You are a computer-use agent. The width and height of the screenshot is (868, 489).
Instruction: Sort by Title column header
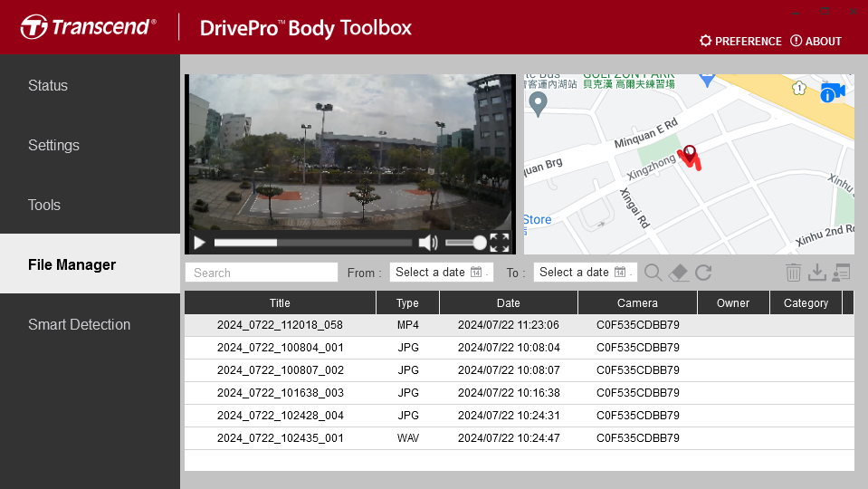[280, 303]
